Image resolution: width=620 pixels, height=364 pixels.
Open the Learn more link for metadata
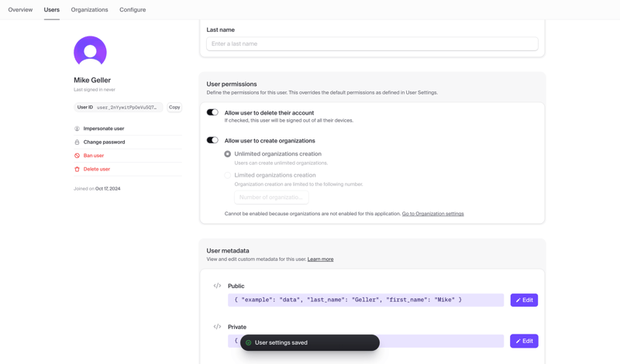(320, 259)
